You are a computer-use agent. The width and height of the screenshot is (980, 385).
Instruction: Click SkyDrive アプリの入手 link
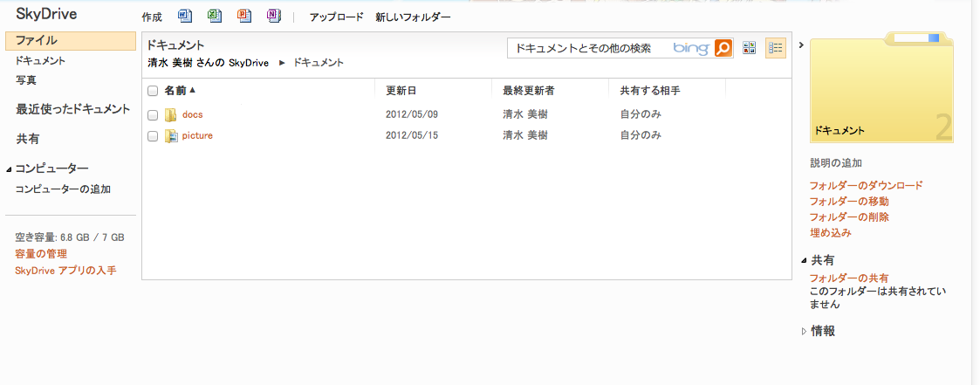[x=65, y=271]
